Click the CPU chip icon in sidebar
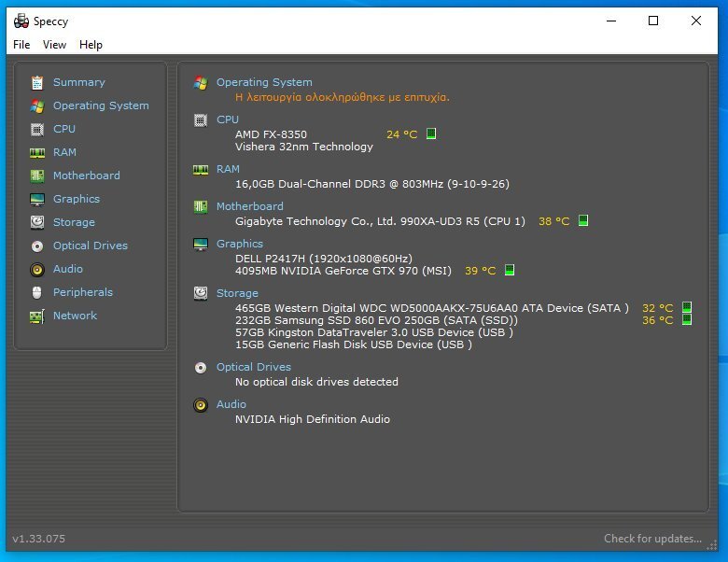728x562 pixels. click(x=37, y=129)
